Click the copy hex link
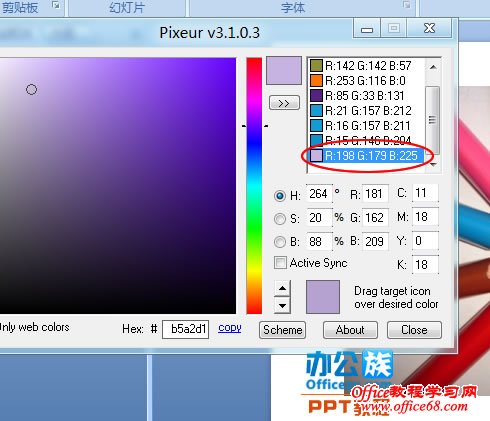The height and width of the screenshot is (421, 490). click(x=230, y=328)
